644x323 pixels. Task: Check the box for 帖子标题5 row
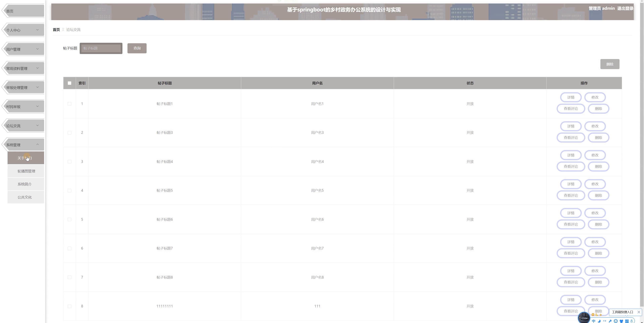click(x=69, y=191)
